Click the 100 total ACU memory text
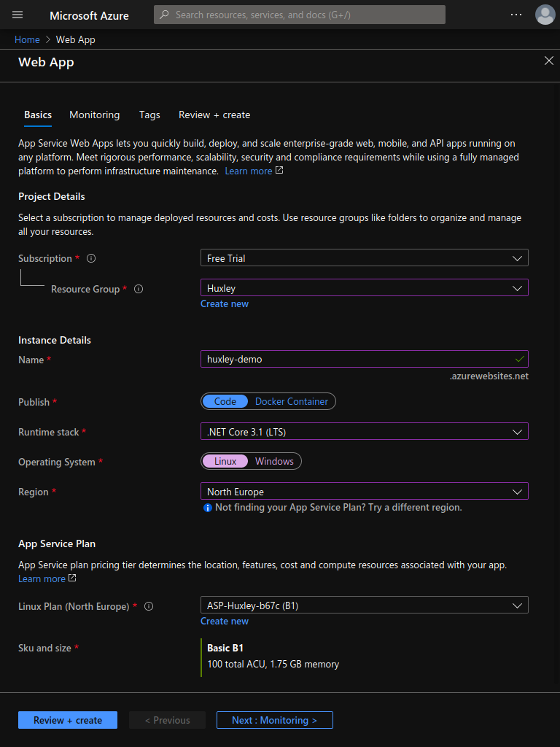 click(273, 664)
